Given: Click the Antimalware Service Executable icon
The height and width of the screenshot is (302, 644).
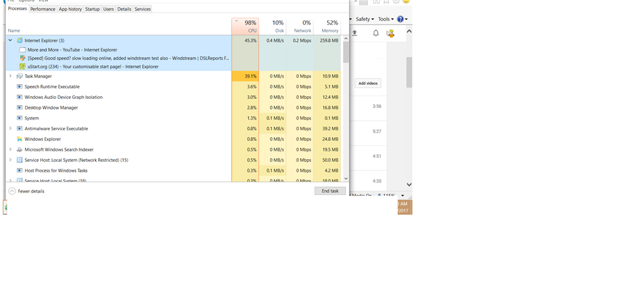Looking at the screenshot, I should coord(19,128).
